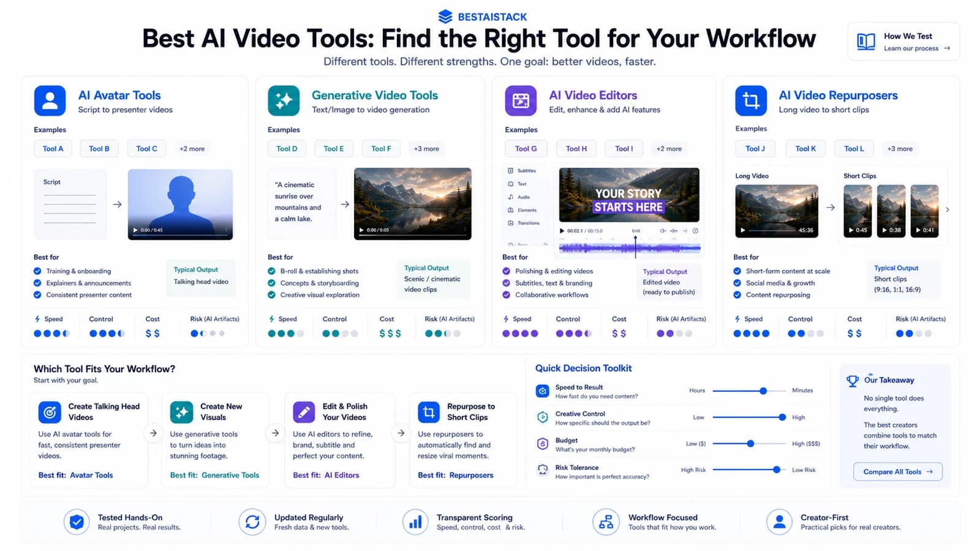Viewport: 980px width, 551px height.
Task: Open Best fit: Generative Tools link
Action: click(214, 475)
